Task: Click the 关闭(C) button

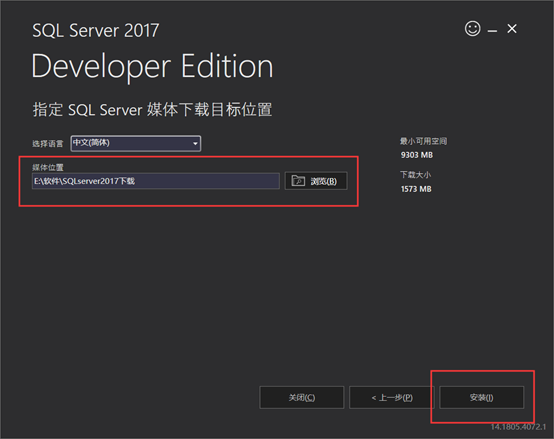Action: point(301,397)
